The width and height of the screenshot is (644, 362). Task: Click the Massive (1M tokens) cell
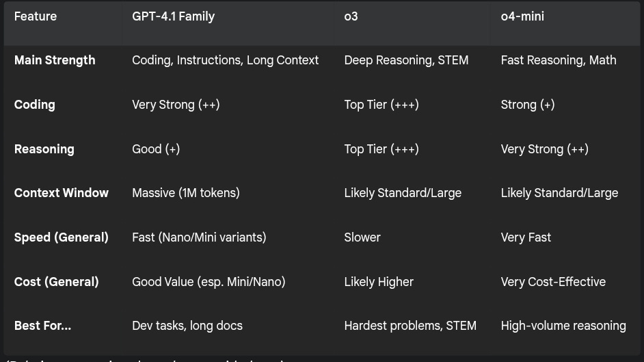tap(186, 193)
